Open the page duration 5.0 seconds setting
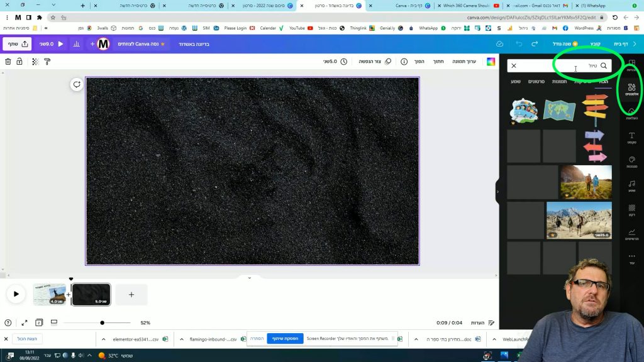 [x=335, y=62]
